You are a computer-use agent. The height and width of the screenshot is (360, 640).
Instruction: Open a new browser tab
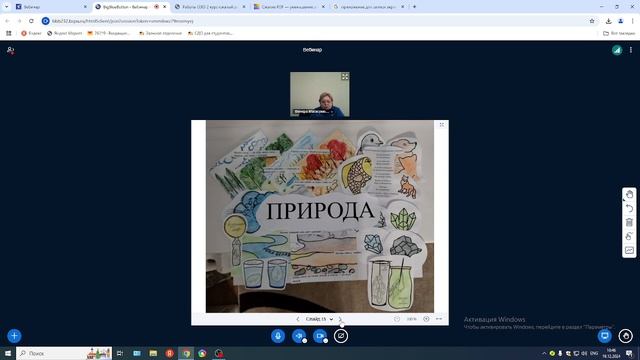pyautogui.click(x=414, y=7)
